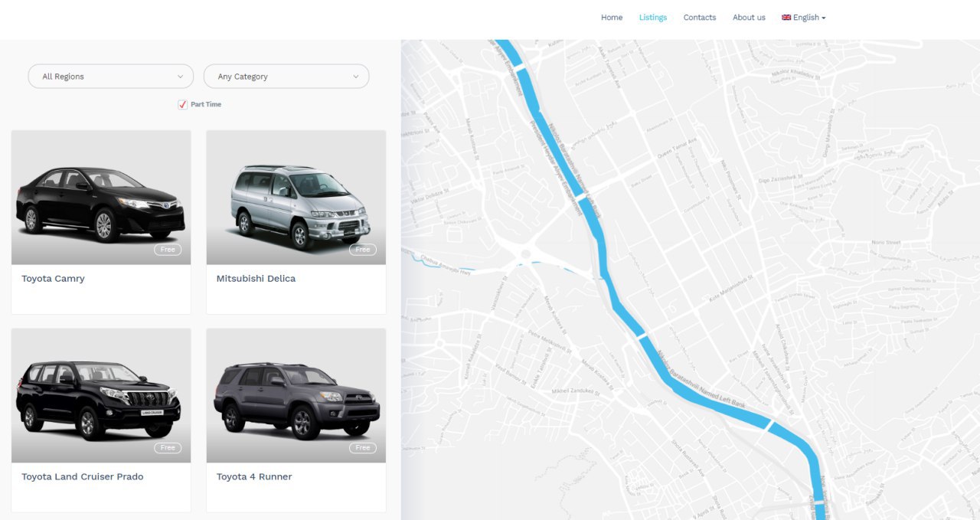Click the Mitsubishi Delica title
The height and width of the screenshot is (520, 980).
click(256, 279)
